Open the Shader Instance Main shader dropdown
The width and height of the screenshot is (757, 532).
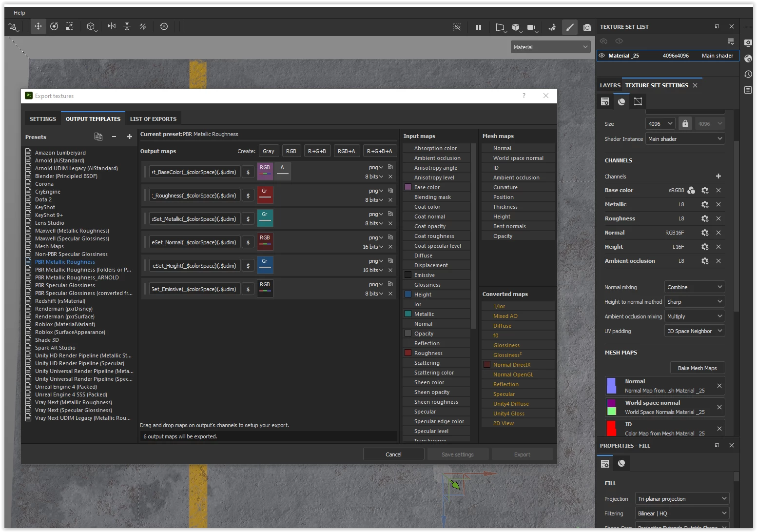coord(685,139)
